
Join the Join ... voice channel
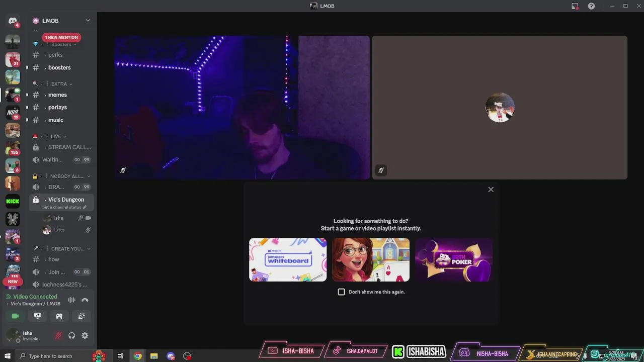pyautogui.click(x=61, y=272)
